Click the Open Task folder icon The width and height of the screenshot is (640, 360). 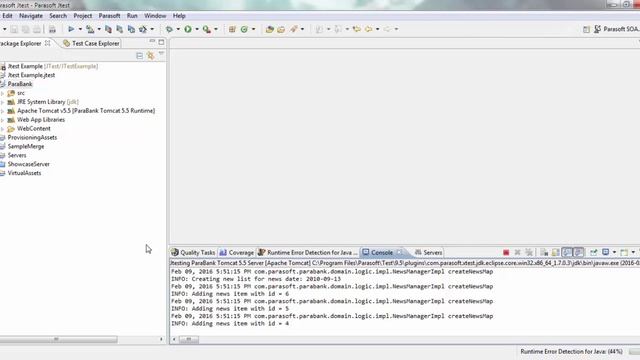tap(281, 29)
